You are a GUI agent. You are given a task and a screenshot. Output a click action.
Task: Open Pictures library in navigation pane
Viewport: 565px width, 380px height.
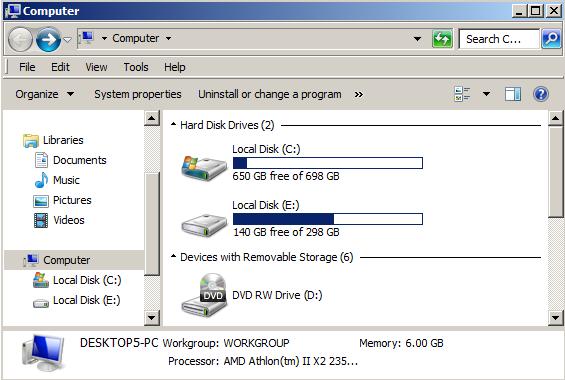[x=72, y=200]
